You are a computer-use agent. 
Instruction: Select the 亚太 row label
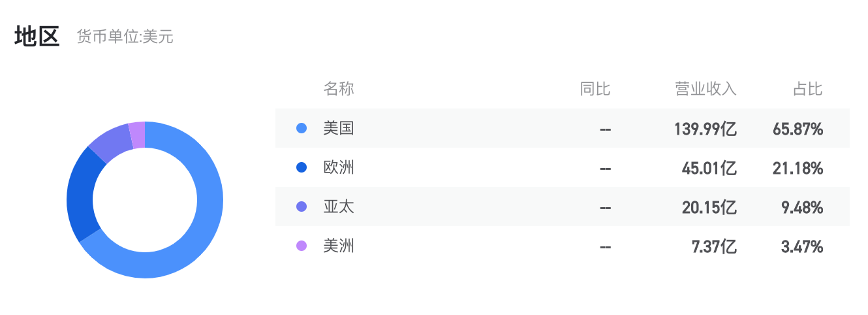(x=339, y=207)
